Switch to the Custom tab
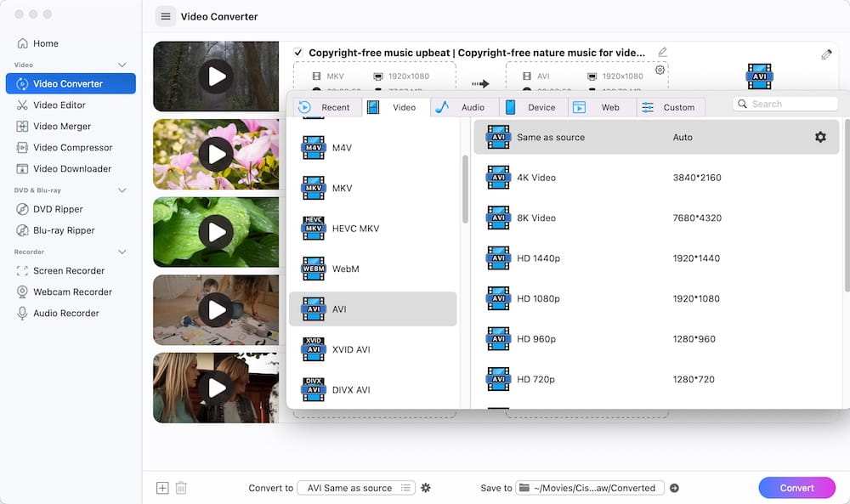 [x=671, y=107]
